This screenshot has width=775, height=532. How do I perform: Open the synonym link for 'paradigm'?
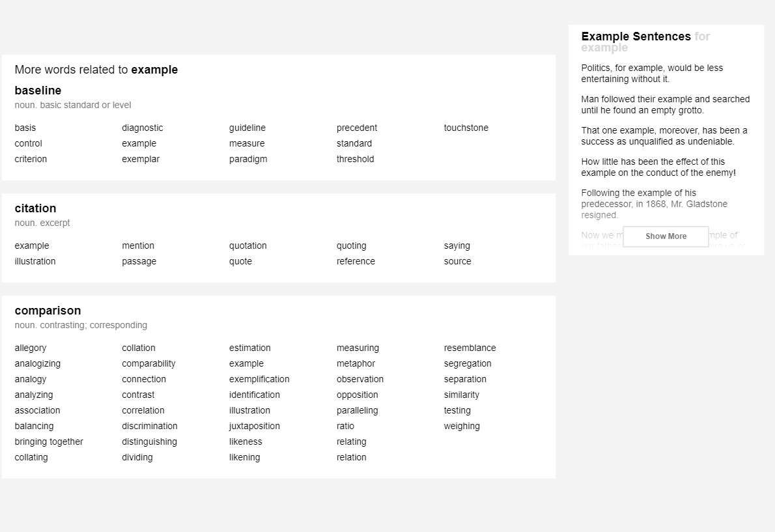tap(248, 159)
